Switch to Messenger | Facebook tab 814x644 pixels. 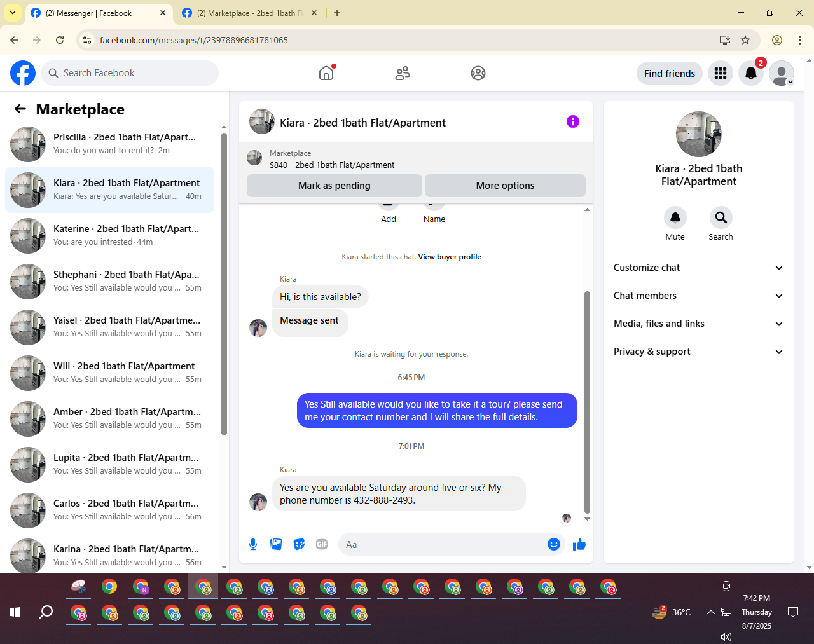click(x=99, y=13)
